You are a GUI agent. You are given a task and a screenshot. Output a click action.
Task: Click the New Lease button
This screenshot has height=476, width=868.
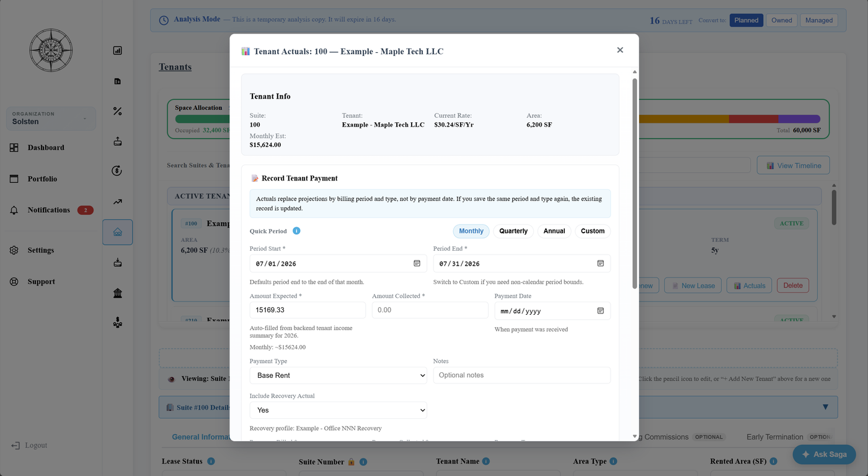(x=692, y=285)
